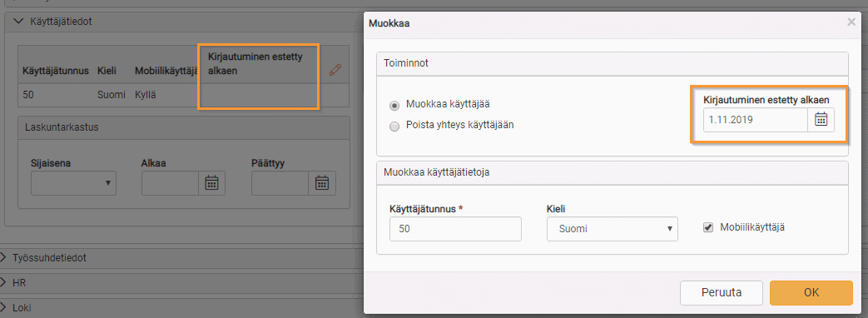Image resolution: width=868 pixels, height=318 pixels.
Task: Click the date field showing 1.11.2019
Action: point(756,120)
